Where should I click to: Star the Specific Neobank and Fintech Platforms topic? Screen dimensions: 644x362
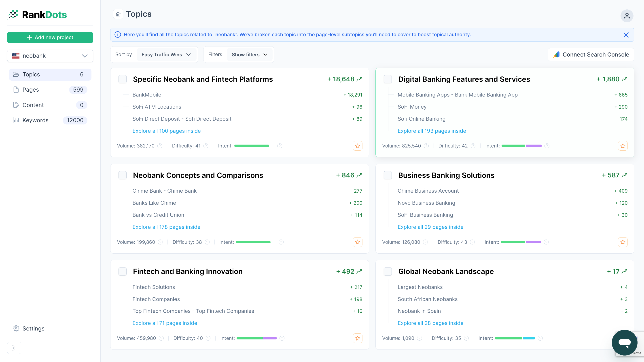[358, 146]
